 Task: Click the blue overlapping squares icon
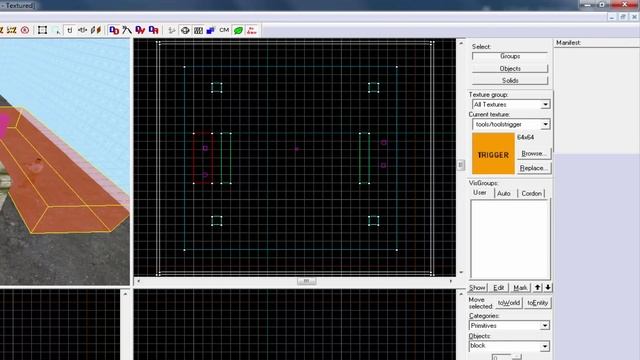211,31
